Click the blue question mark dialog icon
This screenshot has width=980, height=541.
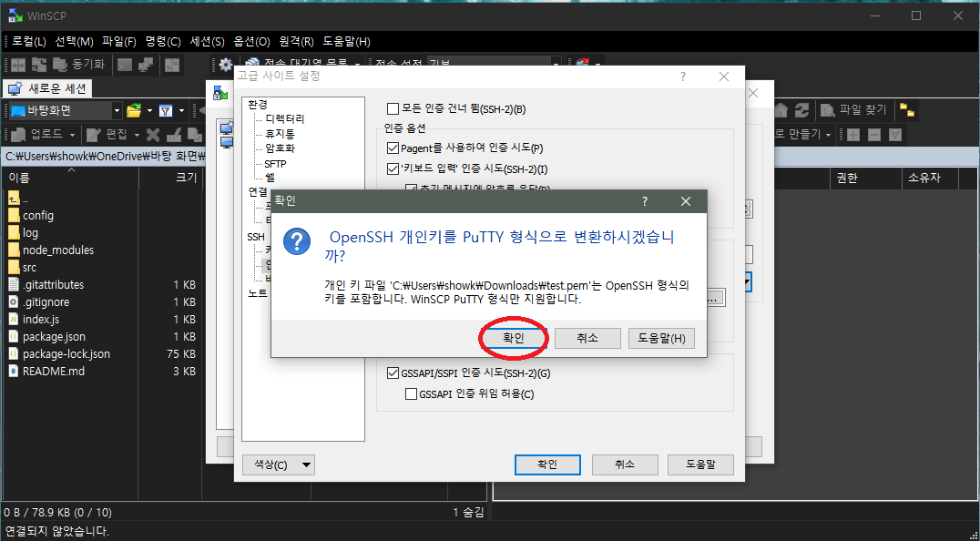tap(297, 240)
